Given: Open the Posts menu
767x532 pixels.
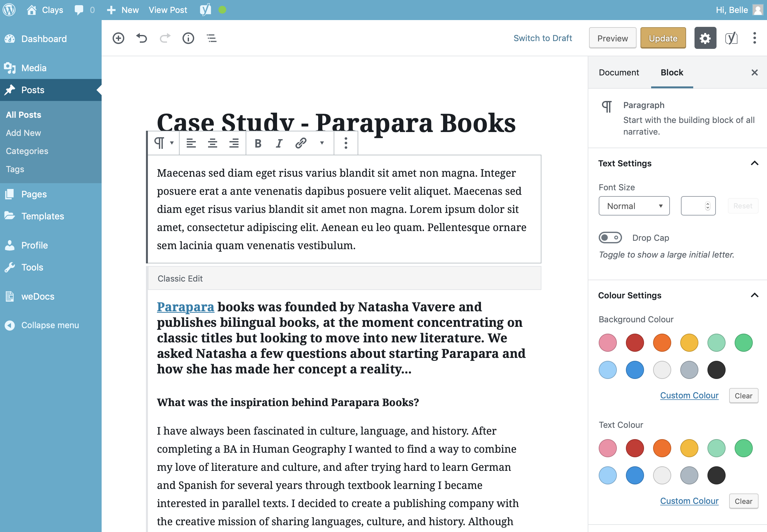Looking at the screenshot, I should (51, 90).
